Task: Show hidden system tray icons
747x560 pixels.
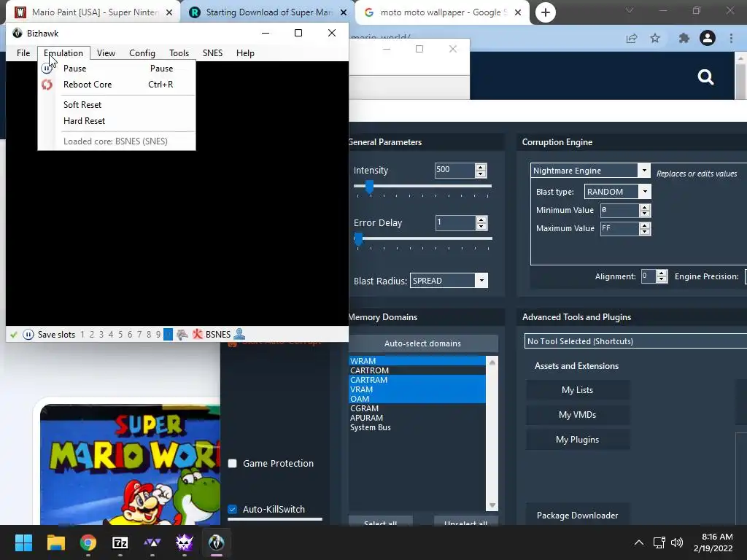Action: click(x=639, y=542)
